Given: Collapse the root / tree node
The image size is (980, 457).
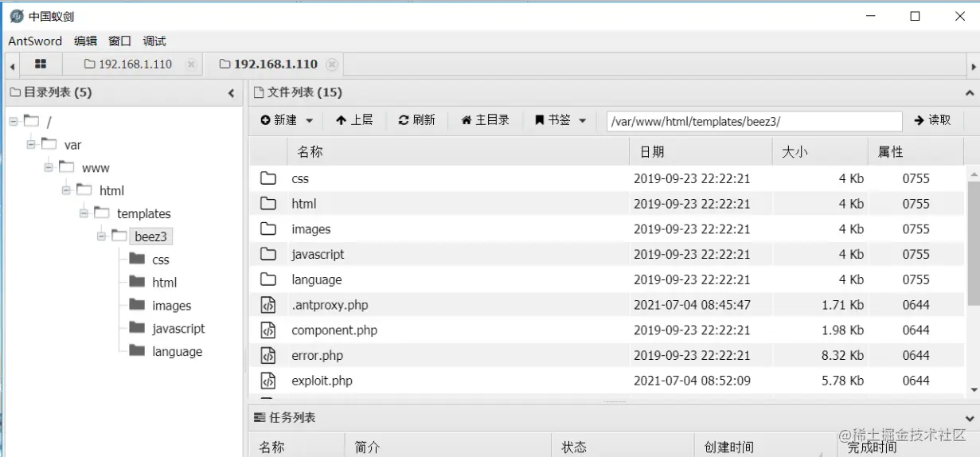Looking at the screenshot, I should [x=14, y=122].
